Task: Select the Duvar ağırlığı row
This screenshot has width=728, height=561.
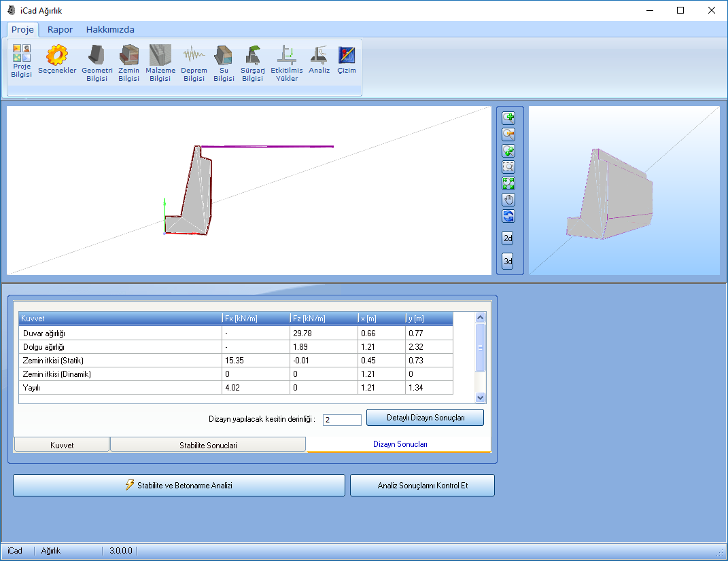Action: [236, 333]
